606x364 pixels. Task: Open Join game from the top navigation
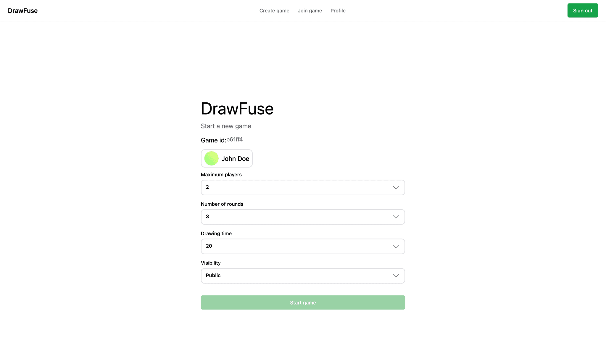coord(310,11)
